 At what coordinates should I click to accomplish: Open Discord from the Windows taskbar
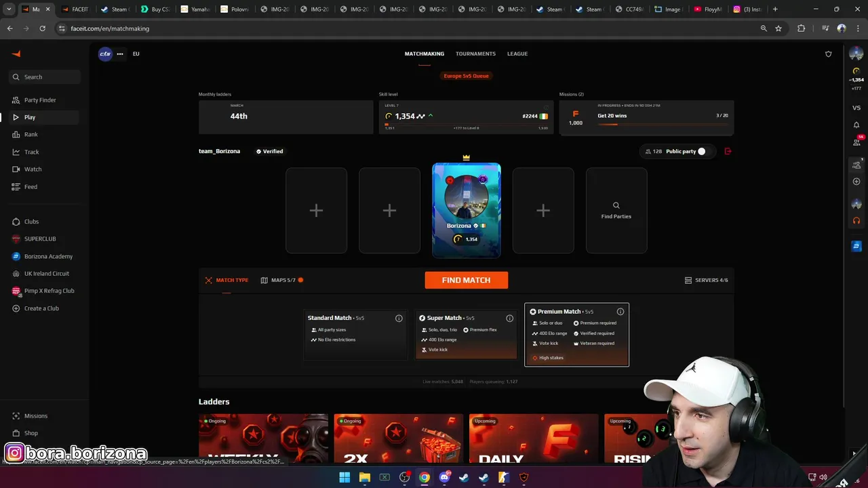click(444, 477)
